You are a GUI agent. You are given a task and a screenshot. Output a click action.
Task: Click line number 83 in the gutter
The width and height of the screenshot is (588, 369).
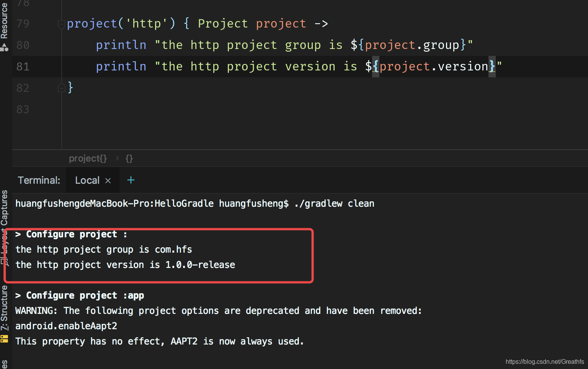23,109
